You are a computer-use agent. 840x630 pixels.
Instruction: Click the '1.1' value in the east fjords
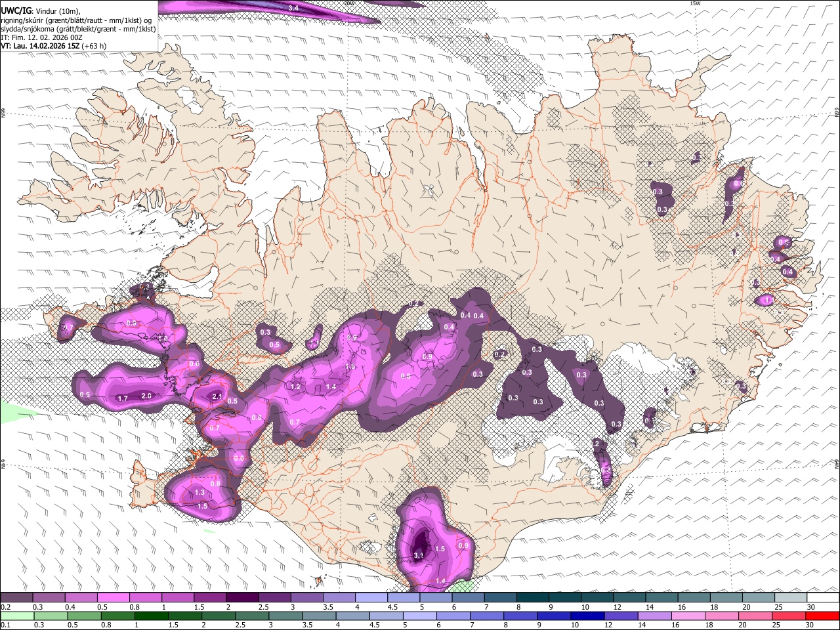[x=769, y=300]
